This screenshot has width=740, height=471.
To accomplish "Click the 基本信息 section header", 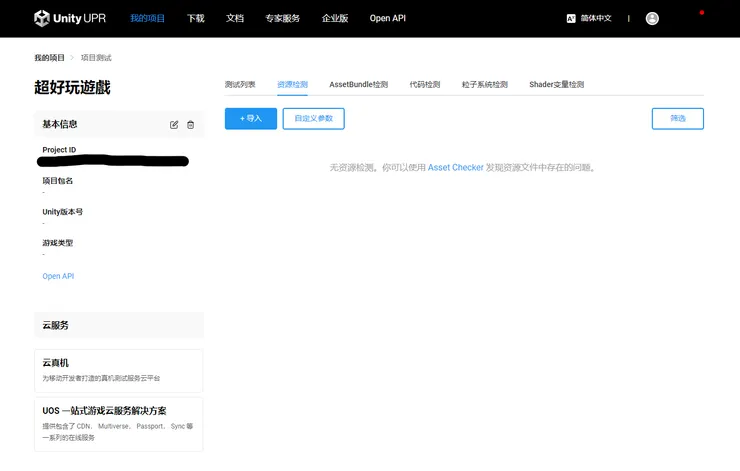I will [59, 124].
